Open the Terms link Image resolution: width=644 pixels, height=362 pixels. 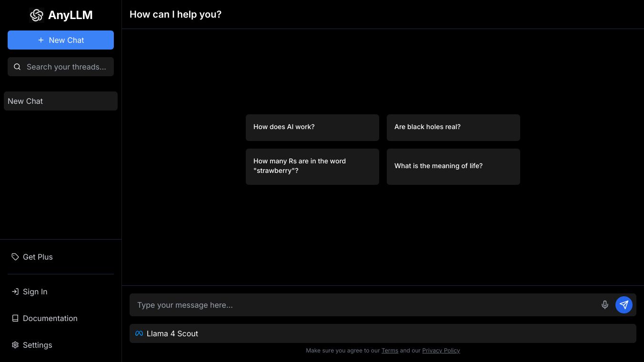(x=390, y=351)
